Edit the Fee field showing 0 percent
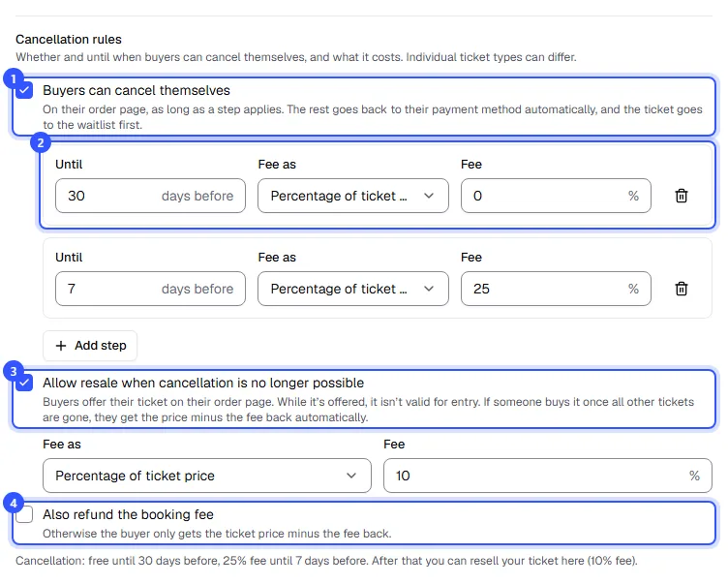 pyautogui.click(x=556, y=196)
